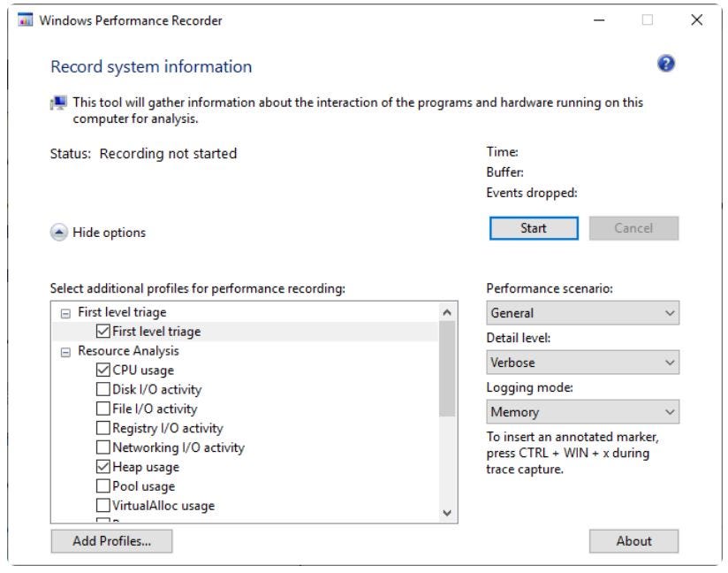
Task: Click the 'Record system information' heading
Action: pyautogui.click(x=151, y=66)
